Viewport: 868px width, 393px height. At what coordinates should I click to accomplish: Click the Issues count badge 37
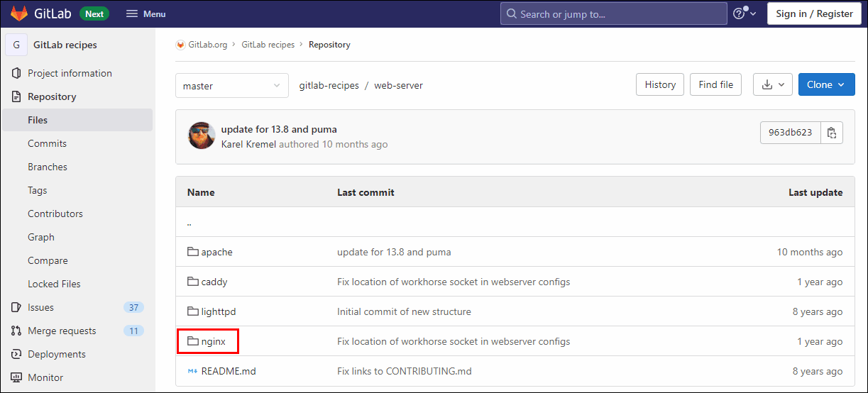[133, 307]
